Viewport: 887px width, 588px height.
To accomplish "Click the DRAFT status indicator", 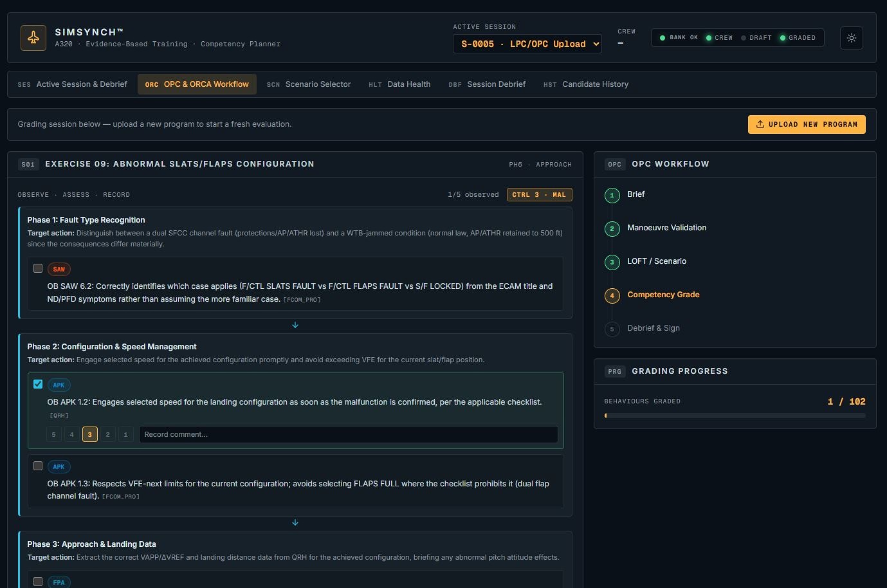I will (756, 38).
